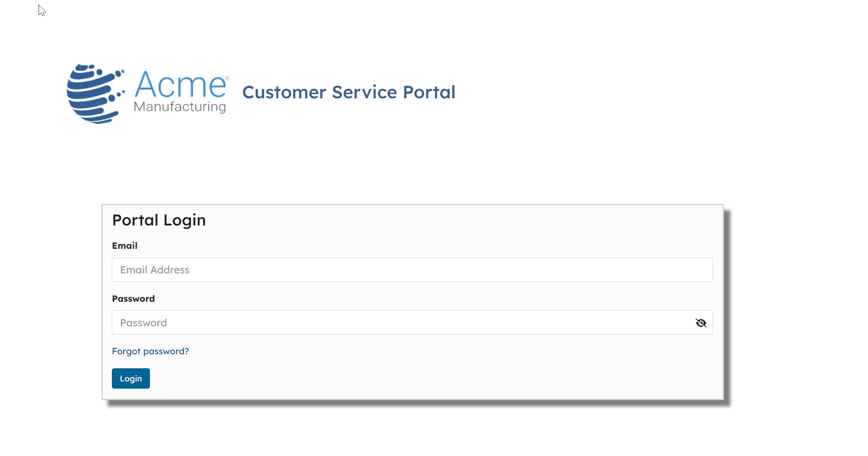The width and height of the screenshot is (868, 456).
Task: Open the Forgot password? link
Action: point(150,351)
